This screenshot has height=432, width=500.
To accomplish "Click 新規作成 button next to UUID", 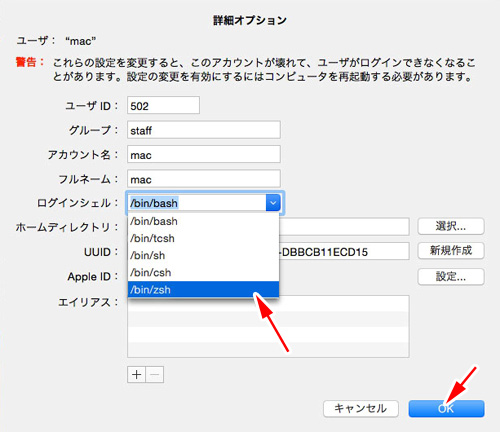I will [x=451, y=251].
